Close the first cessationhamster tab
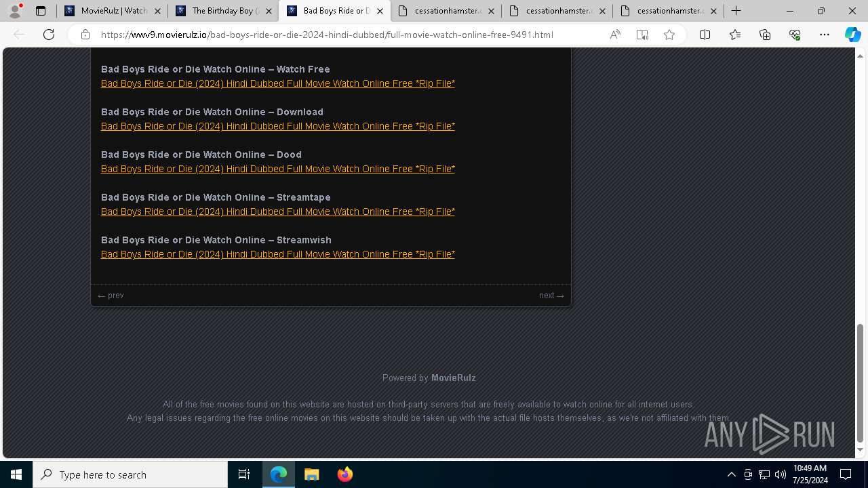Screen dimensions: 868x488 click(x=491, y=11)
